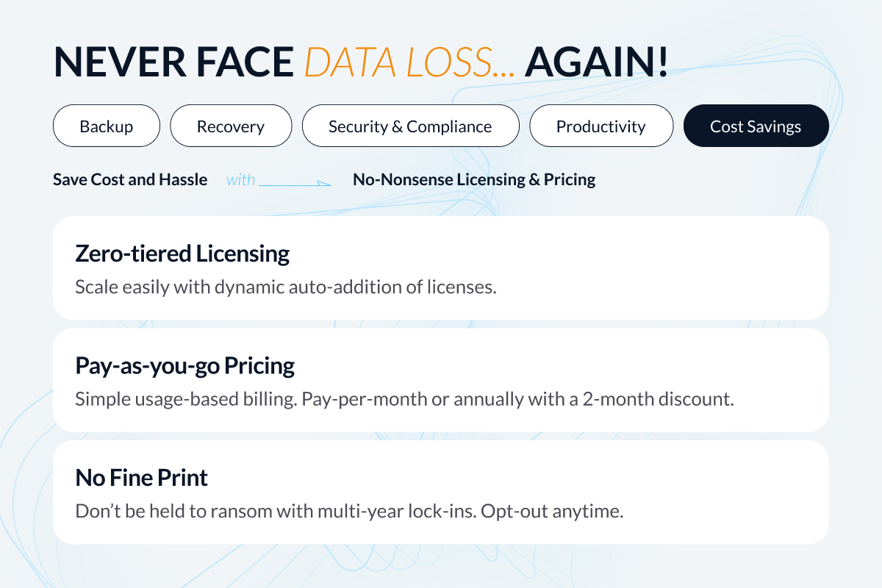Image resolution: width=882 pixels, height=588 pixels.
Task: Select the Pay-as-you-go Pricing card
Action: click(441, 379)
